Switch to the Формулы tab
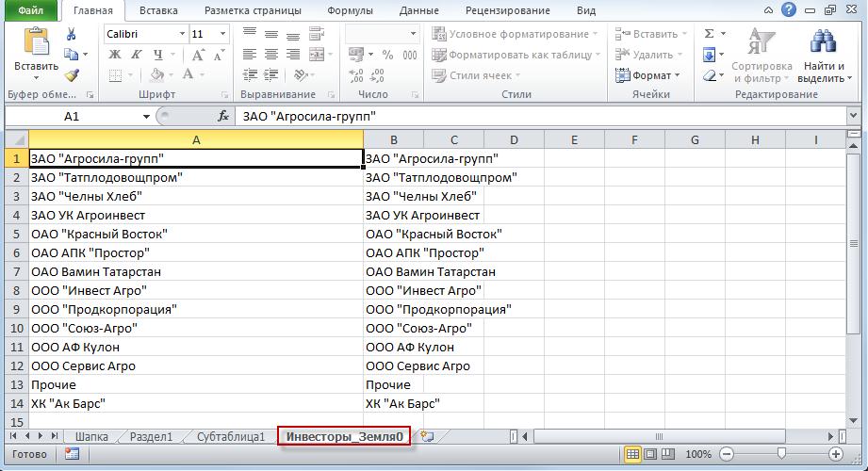The image size is (868, 471). coord(350,10)
